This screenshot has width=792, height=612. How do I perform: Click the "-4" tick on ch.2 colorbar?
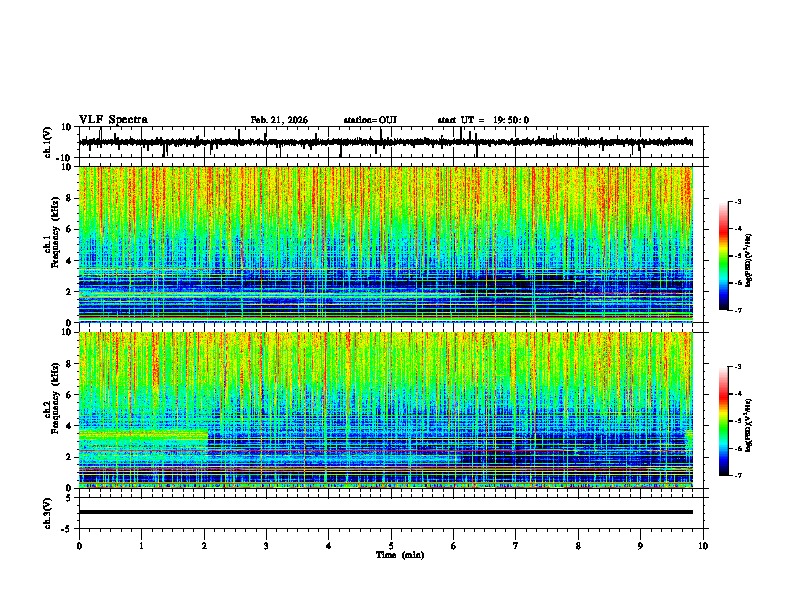[737, 394]
